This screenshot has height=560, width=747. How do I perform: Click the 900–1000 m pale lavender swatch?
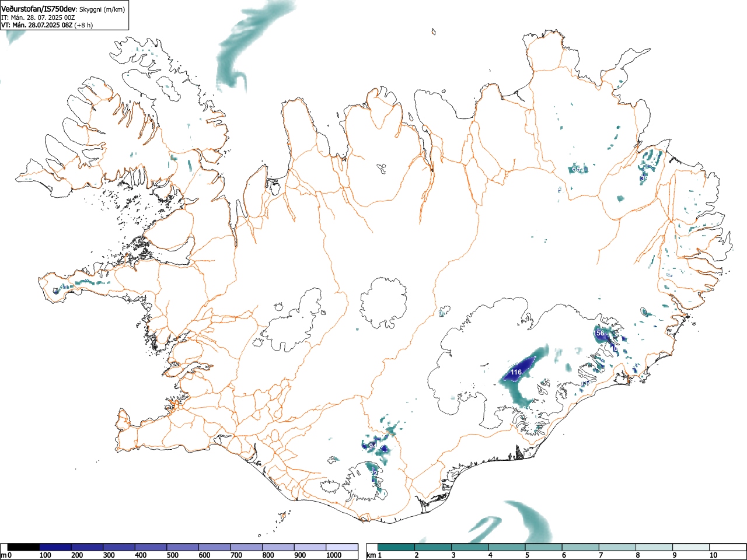(x=310, y=547)
